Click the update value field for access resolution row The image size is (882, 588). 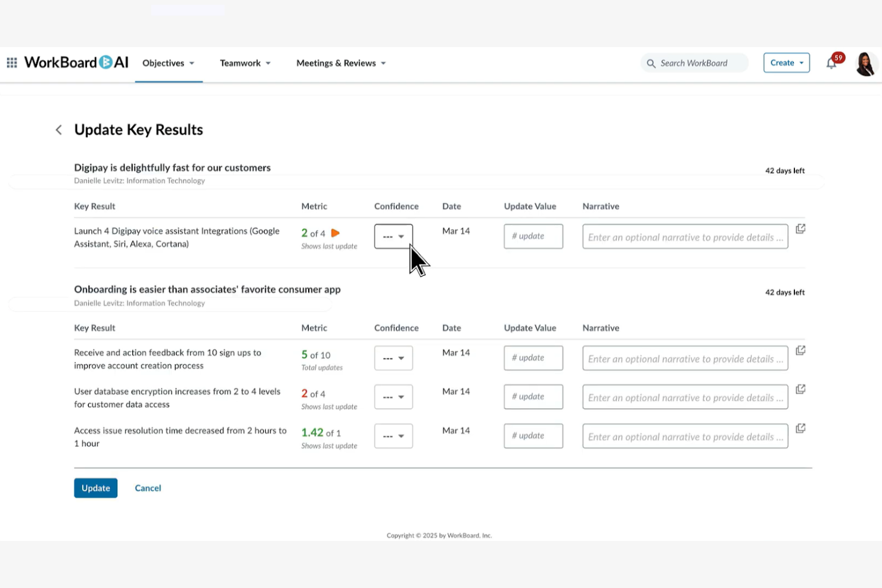[x=533, y=435]
